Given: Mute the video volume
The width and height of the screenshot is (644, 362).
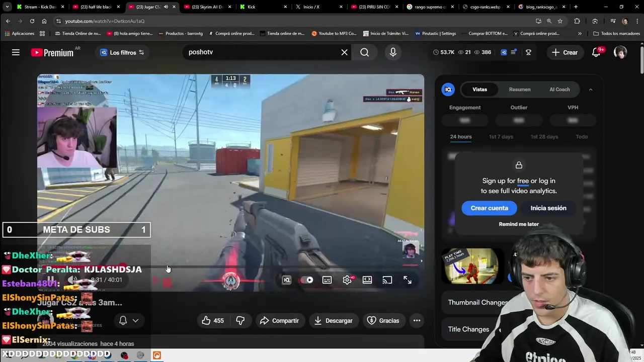Looking at the screenshot, I should coord(73,280).
